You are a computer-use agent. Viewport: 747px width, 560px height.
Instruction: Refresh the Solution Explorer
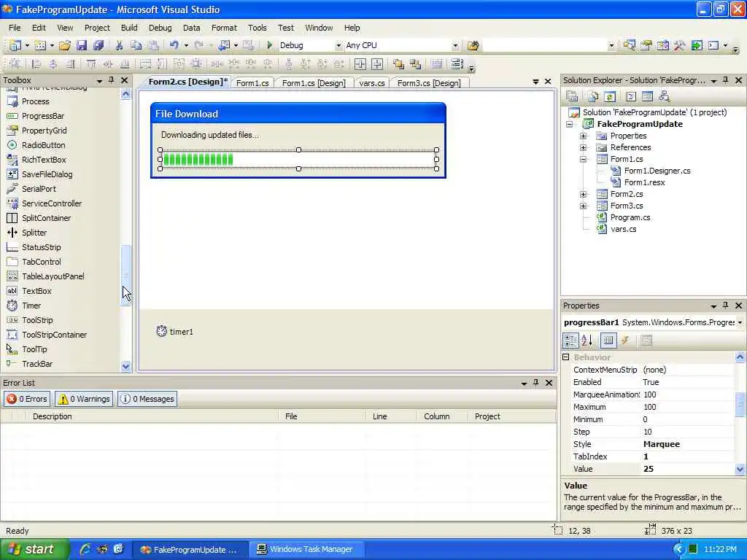pyautogui.click(x=610, y=97)
